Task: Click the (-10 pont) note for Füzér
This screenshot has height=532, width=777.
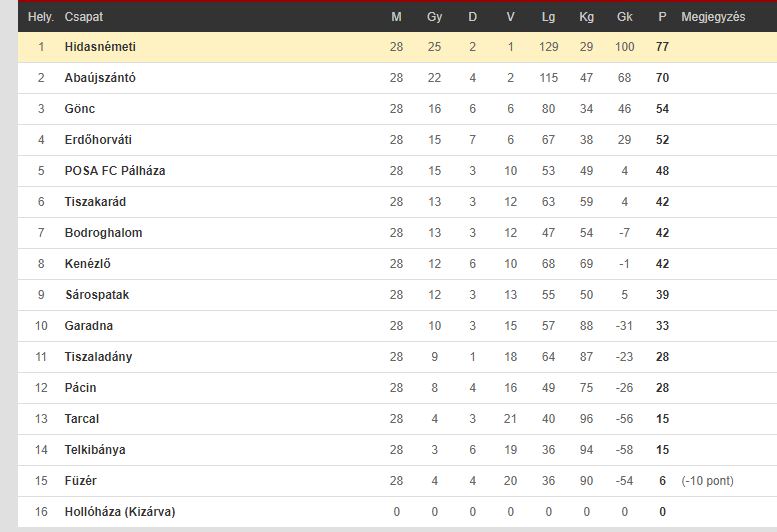Action: click(x=708, y=481)
